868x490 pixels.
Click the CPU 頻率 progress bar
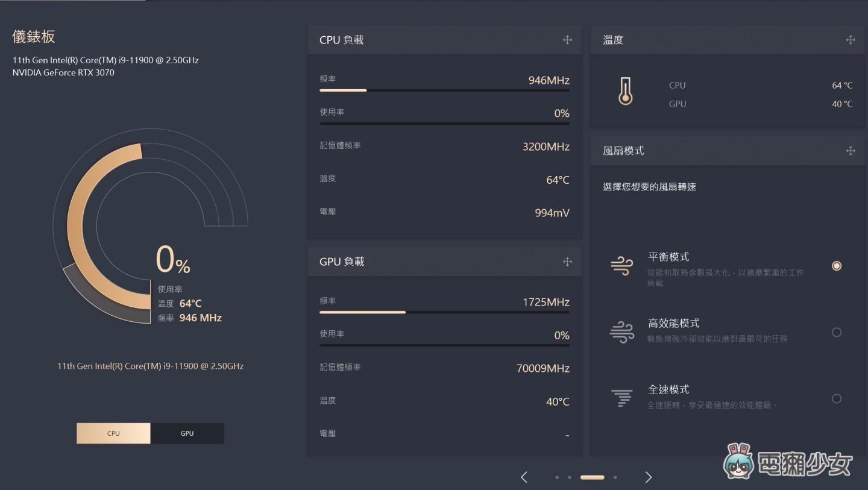point(444,90)
